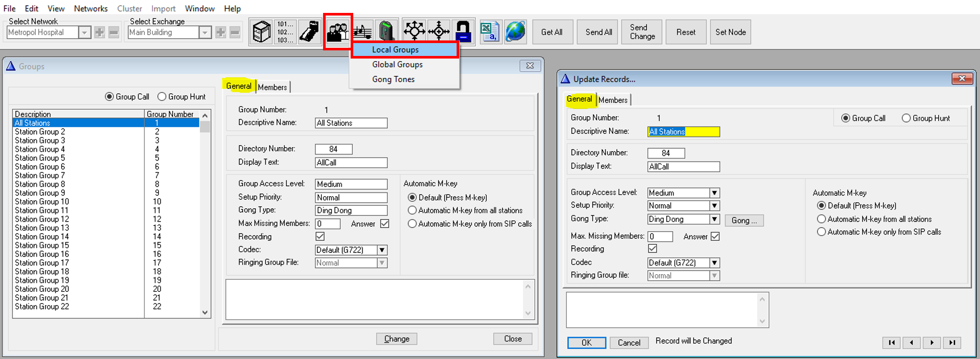Open the Select Exchange dropdown
Screen dimensions: 980x359
pyautogui.click(x=205, y=32)
